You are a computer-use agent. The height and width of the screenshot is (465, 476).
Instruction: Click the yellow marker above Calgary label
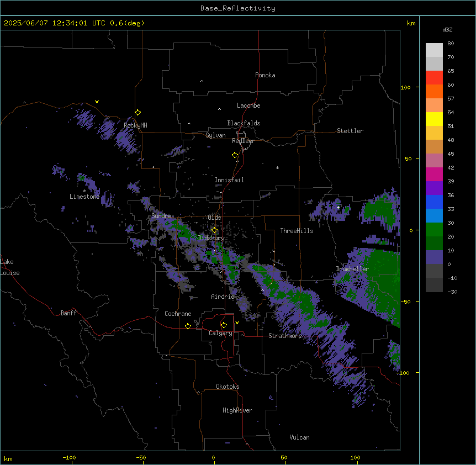[224, 325]
